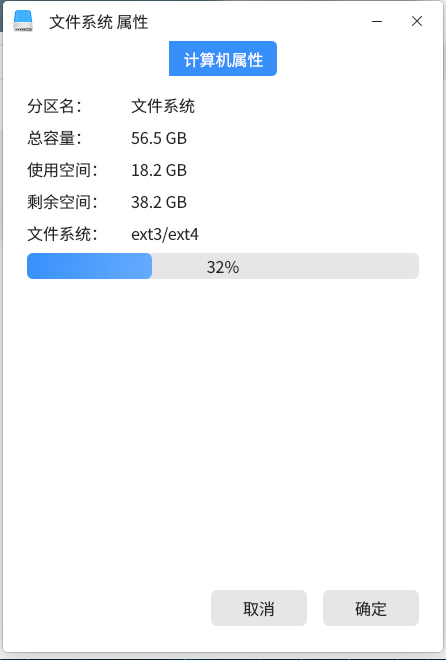Click the 文件系统 type label above the usage bar
The image size is (446, 660).
(62, 234)
